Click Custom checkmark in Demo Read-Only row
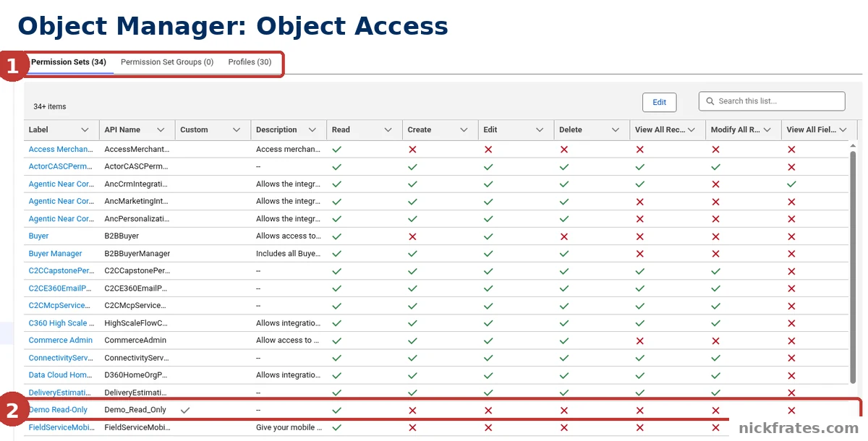This screenshot has height=441, width=868. (x=185, y=410)
